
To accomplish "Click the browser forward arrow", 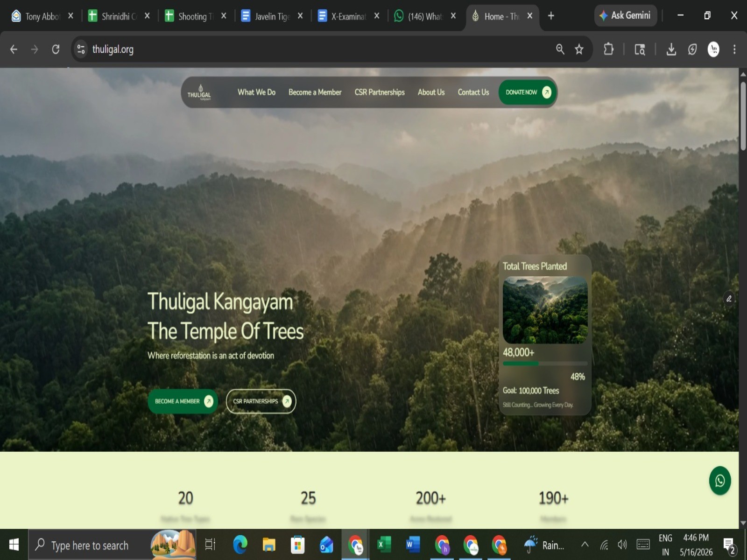I will (x=35, y=49).
